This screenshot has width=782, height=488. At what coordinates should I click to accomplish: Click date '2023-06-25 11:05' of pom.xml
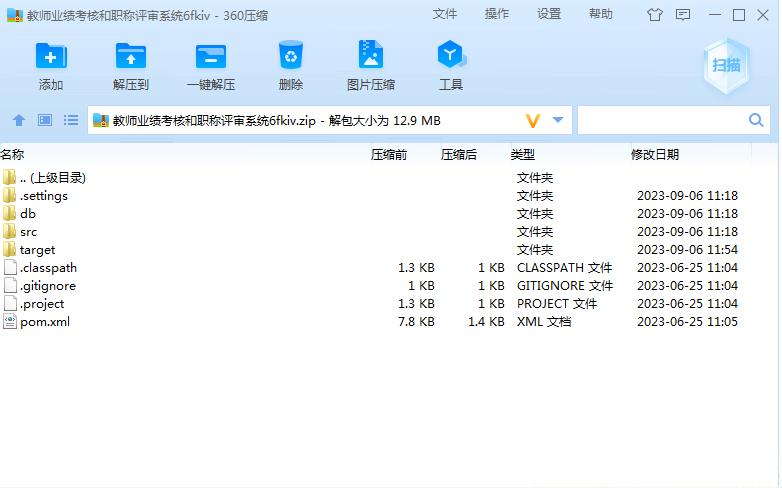click(x=687, y=321)
